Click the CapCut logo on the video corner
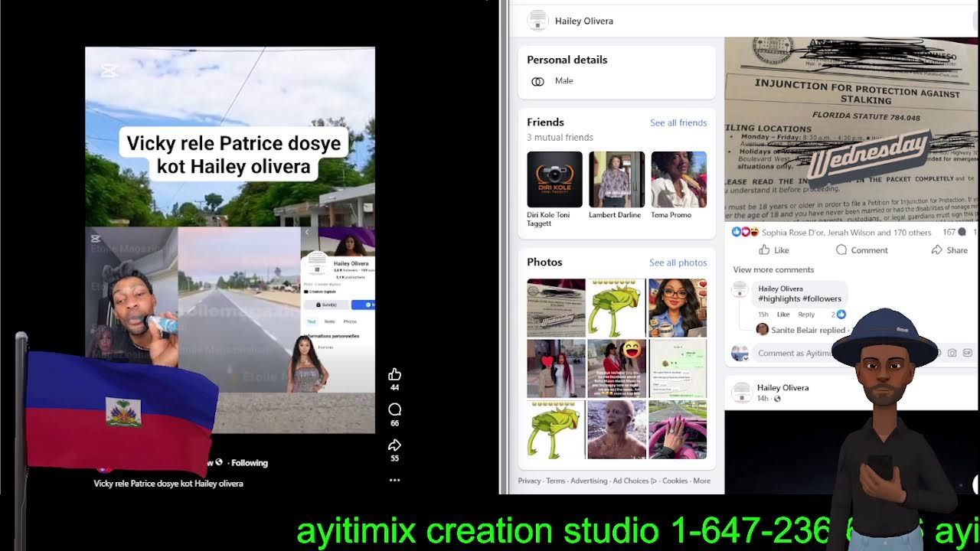The height and width of the screenshot is (551, 980). [x=109, y=71]
